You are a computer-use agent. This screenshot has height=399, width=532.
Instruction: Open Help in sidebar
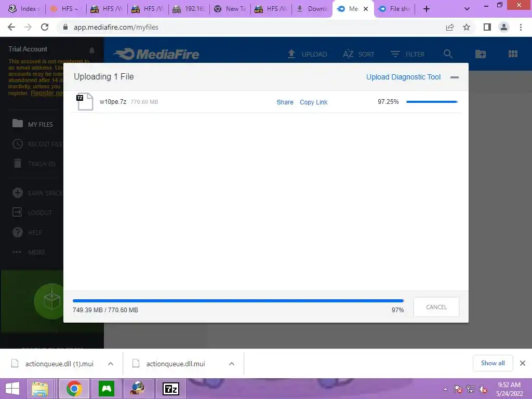[27, 232]
